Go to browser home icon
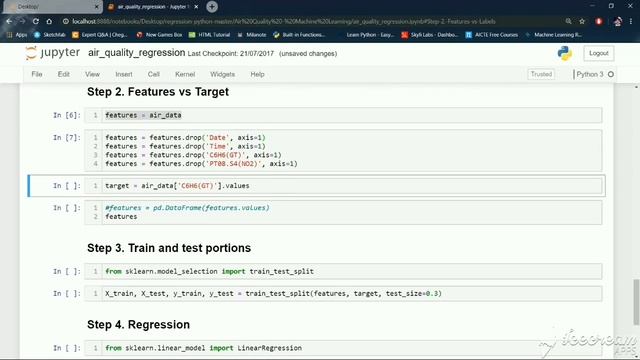Screen dimensions: 640x360 point(49,21)
